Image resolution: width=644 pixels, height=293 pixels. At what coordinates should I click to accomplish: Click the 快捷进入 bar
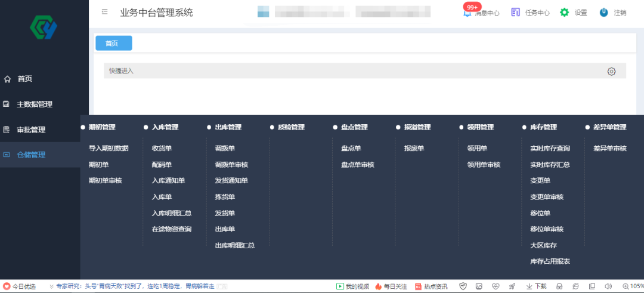[365, 70]
